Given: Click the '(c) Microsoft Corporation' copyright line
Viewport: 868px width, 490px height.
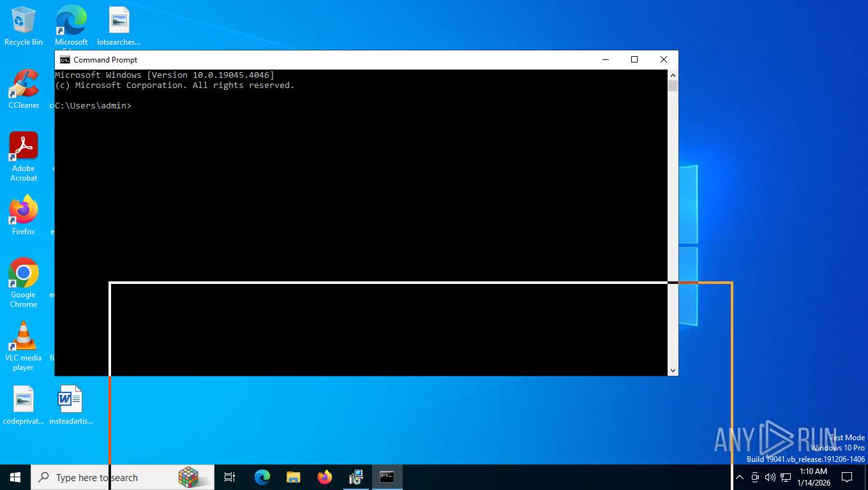Looking at the screenshot, I should 175,85.
